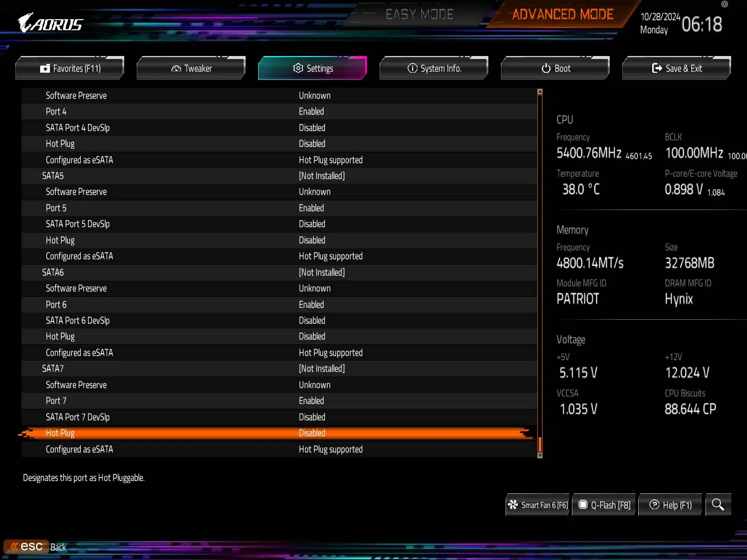Viewport: 747px width, 560px height.
Task: Open Hot Plug option under Port 6
Action: click(279, 336)
